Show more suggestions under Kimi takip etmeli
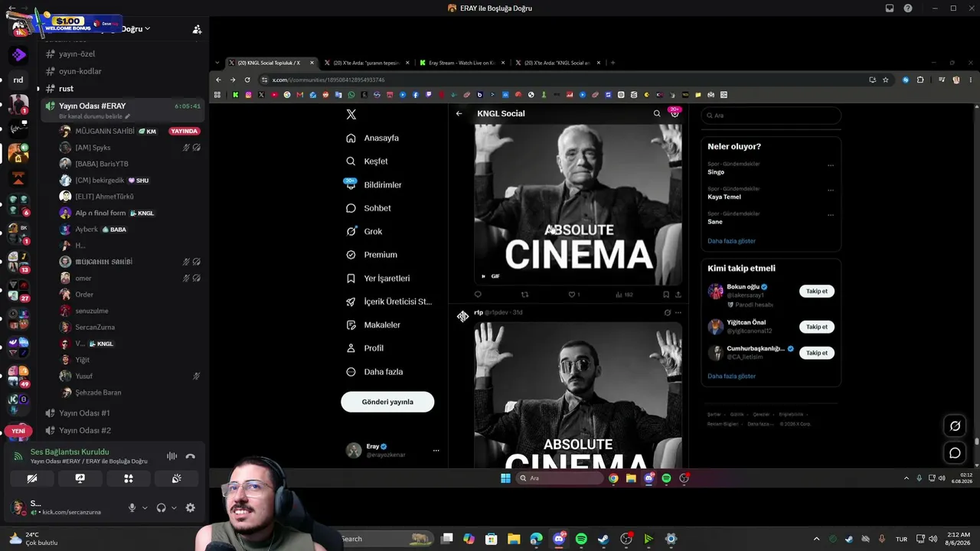 pyautogui.click(x=731, y=377)
